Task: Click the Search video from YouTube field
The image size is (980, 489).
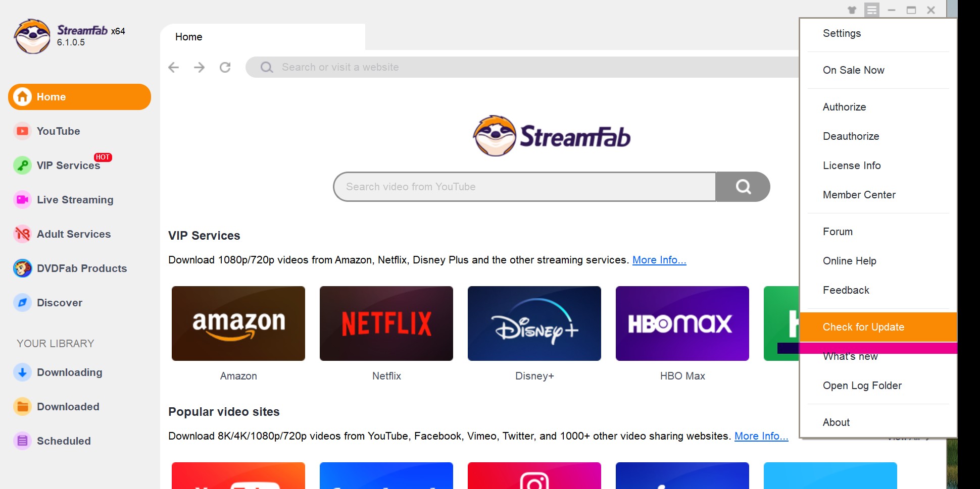Action: 525,187
